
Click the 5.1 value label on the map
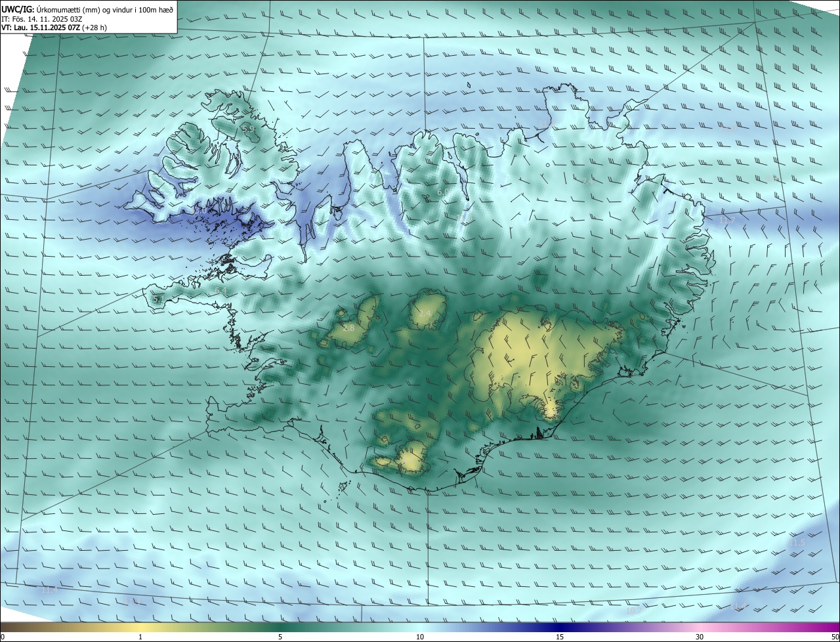158,299
